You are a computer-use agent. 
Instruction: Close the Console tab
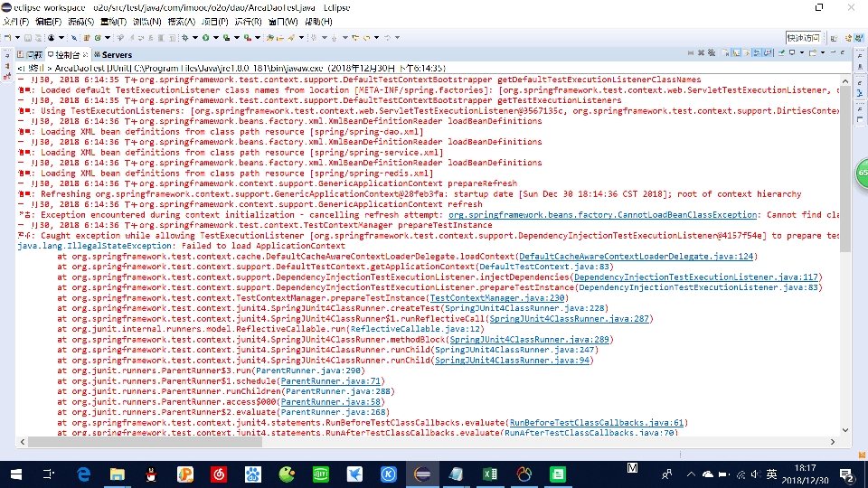85,54
